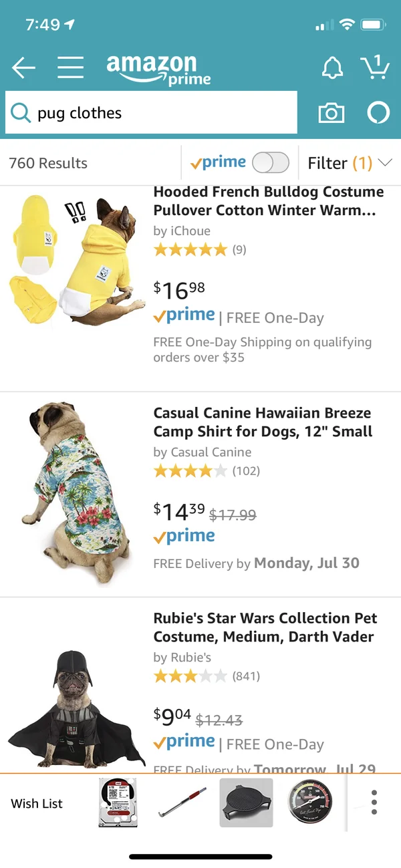Open the shopping cart
The height and width of the screenshot is (868, 401).
coord(374,67)
